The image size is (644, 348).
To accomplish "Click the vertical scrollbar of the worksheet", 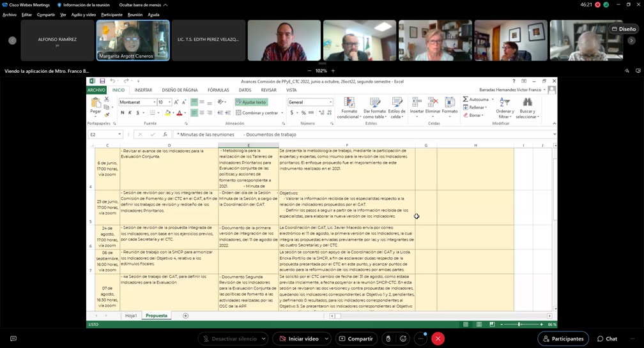I will click(x=555, y=228).
